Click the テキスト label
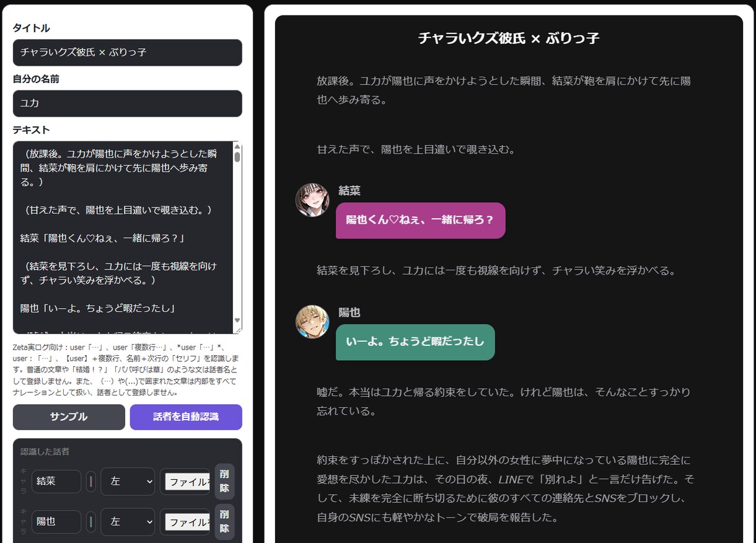This screenshot has height=543, width=756. pyautogui.click(x=31, y=130)
